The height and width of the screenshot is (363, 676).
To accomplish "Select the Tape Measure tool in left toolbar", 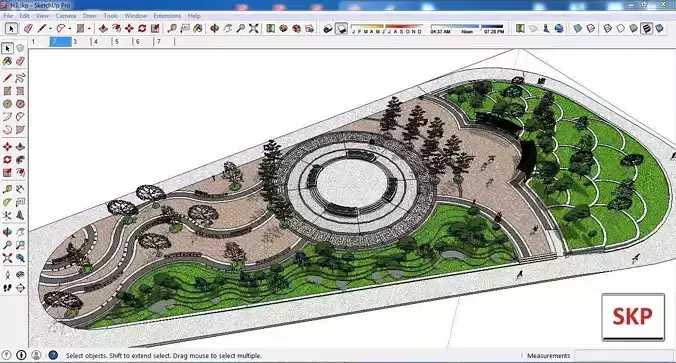I will [x=7, y=189].
